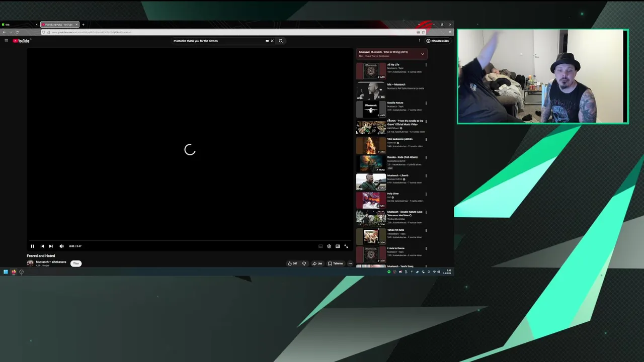The image size is (644, 362).
Task: Select the Feared and Hated YouTube tab
Action: (59, 25)
